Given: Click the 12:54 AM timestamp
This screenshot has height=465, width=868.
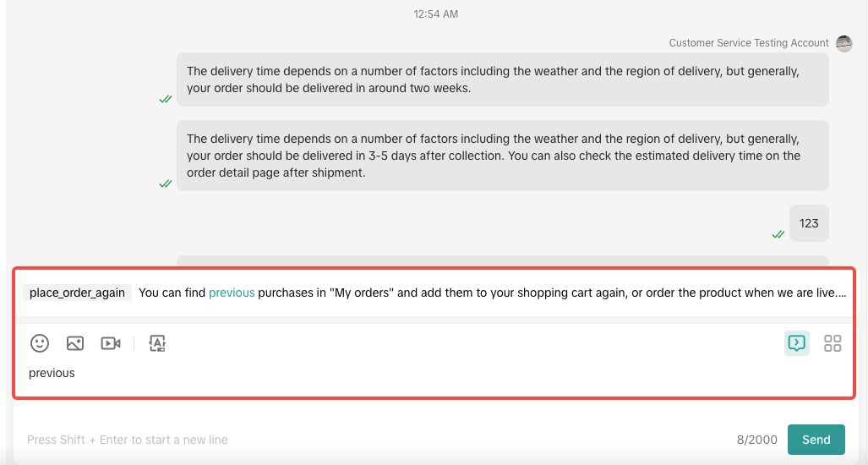Looking at the screenshot, I should click(435, 14).
